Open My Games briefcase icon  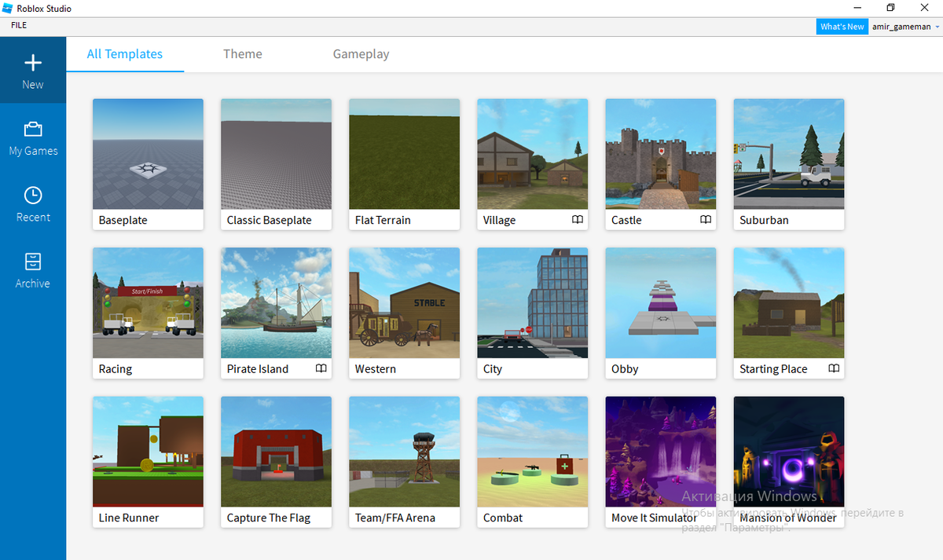click(x=33, y=129)
